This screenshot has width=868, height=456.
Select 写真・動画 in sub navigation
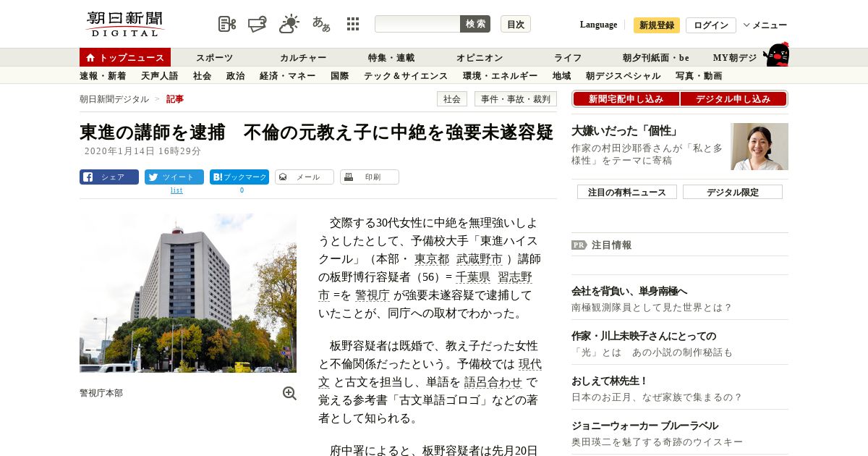(698, 75)
